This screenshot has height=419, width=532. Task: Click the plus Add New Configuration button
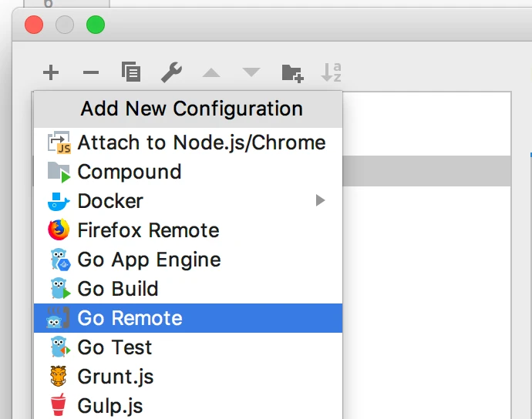tap(51, 72)
